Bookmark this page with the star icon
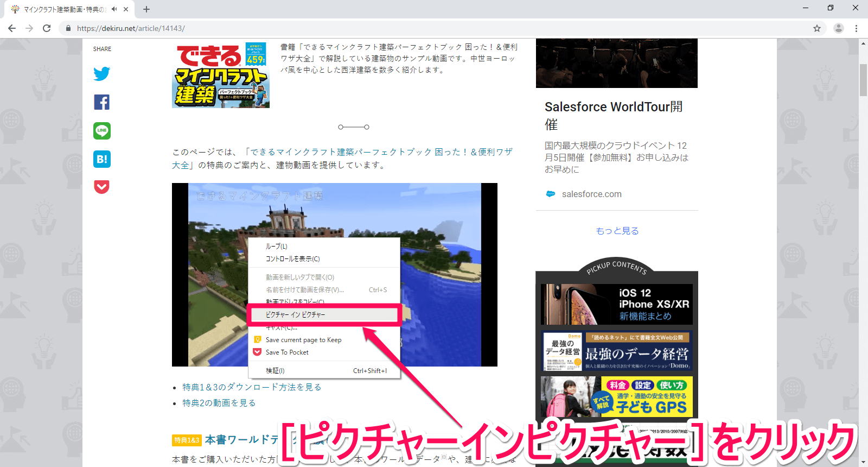The width and height of the screenshot is (868, 467). 816,28
